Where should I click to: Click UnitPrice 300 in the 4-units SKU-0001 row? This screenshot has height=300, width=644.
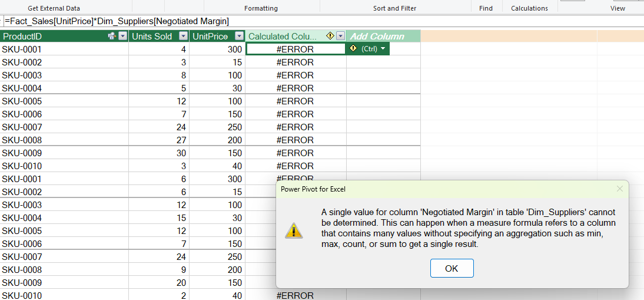[217, 50]
